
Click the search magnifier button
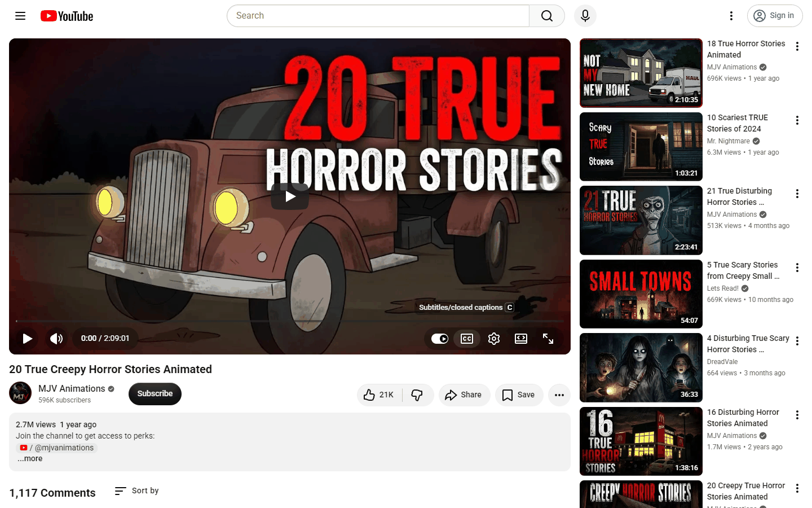[547, 16]
